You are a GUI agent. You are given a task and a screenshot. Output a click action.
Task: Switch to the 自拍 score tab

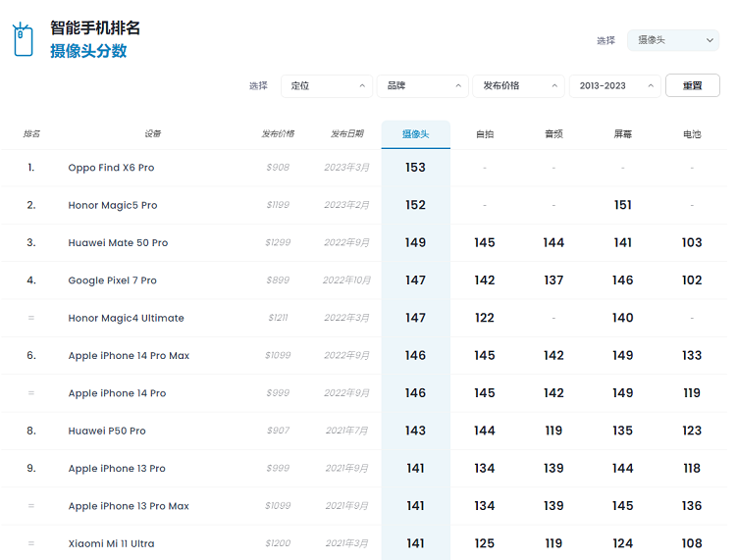click(x=485, y=134)
